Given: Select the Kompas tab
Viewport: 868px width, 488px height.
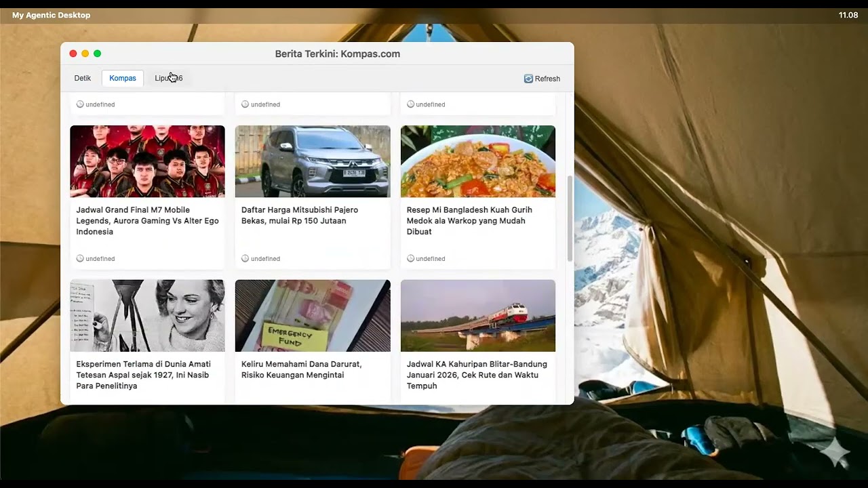Looking at the screenshot, I should (x=123, y=79).
